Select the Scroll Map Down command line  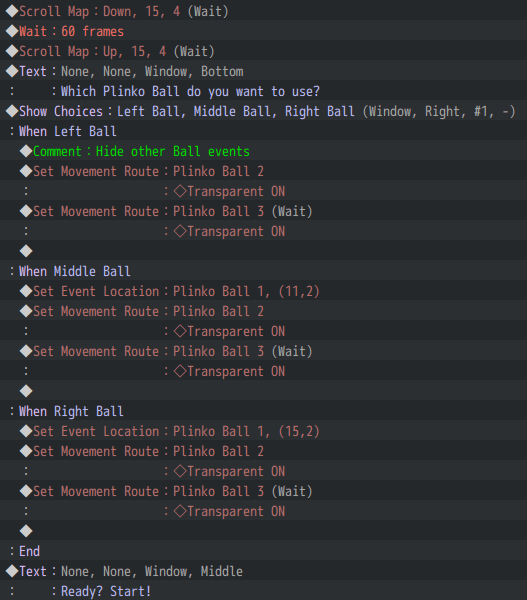pyautogui.click(x=263, y=11)
